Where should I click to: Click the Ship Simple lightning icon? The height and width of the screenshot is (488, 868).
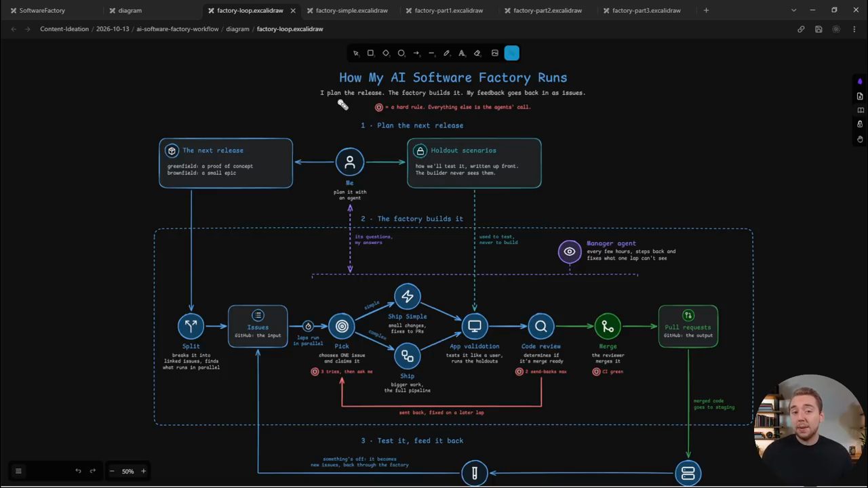point(408,296)
